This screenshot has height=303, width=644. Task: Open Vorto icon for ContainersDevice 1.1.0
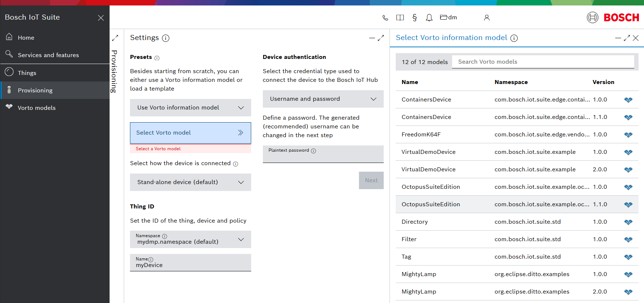point(628,117)
